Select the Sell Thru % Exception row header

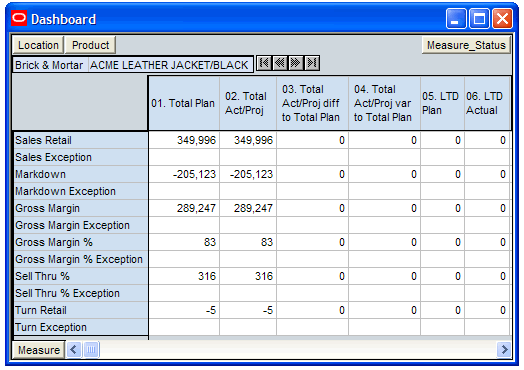[x=80, y=293]
